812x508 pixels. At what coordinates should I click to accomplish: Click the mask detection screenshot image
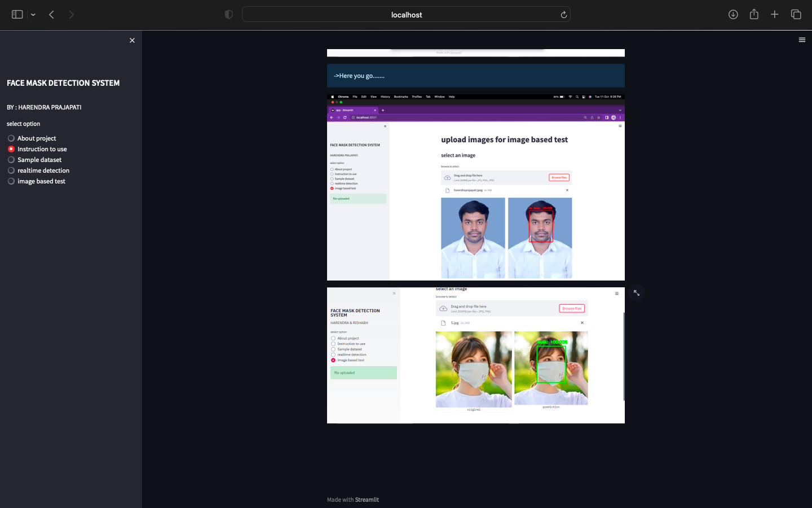click(x=476, y=356)
